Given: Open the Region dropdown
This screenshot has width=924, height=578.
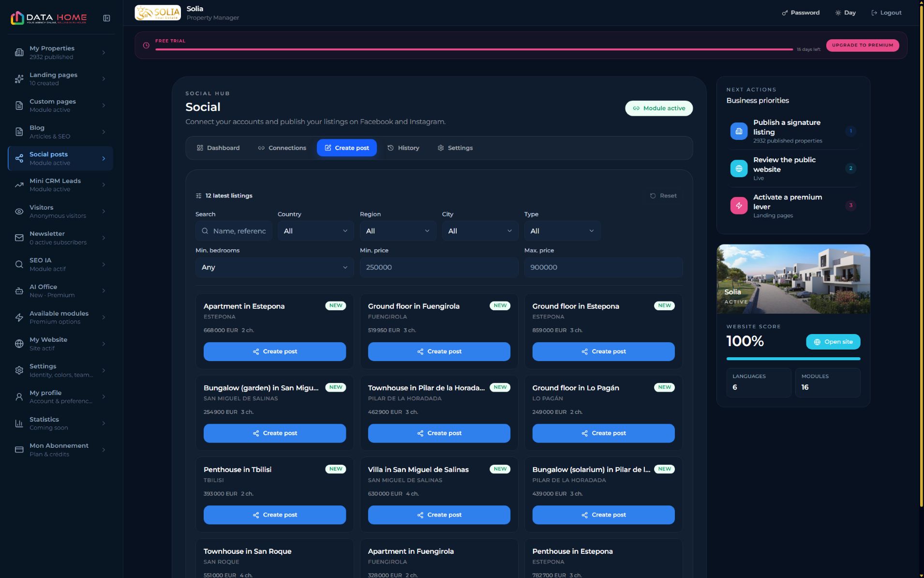Looking at the screenshot, I should pyautogui.click(x=398, y=231).
